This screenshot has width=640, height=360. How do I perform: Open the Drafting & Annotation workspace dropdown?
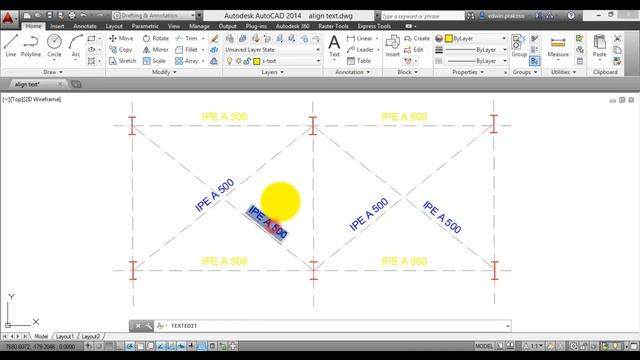154,16
